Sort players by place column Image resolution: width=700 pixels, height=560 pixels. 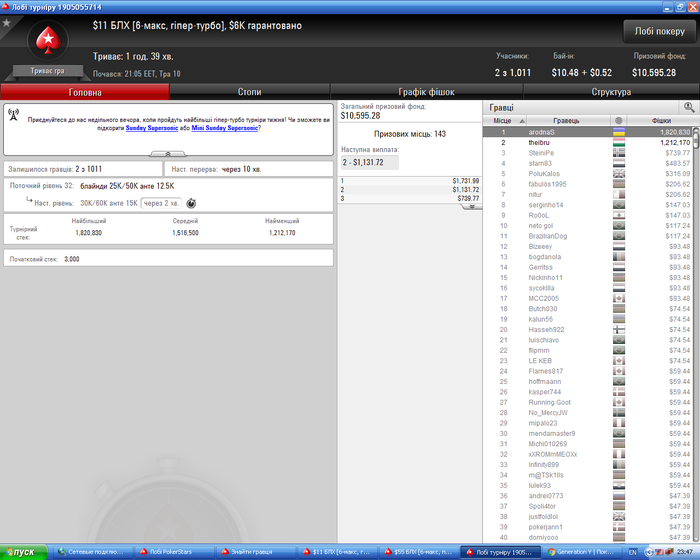coord(505,121)
